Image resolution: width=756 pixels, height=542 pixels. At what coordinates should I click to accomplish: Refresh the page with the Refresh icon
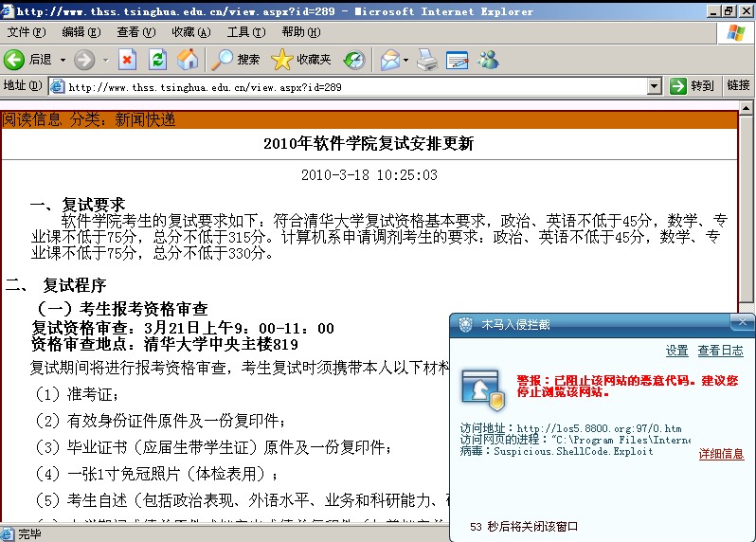157,60
